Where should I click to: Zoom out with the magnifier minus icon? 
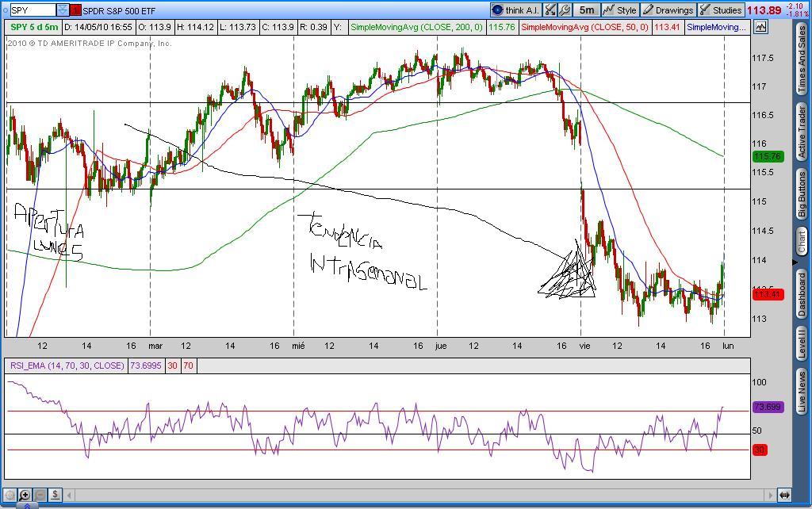click(40, 495)
